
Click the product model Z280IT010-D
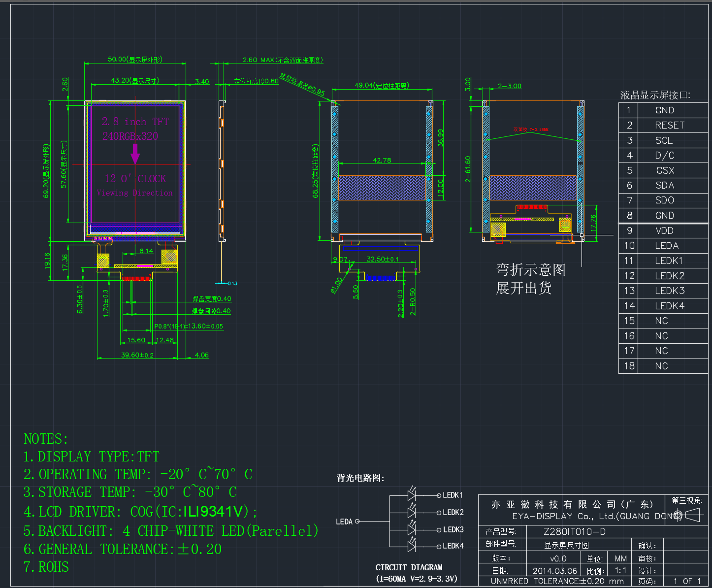click(x=575, y=532)
